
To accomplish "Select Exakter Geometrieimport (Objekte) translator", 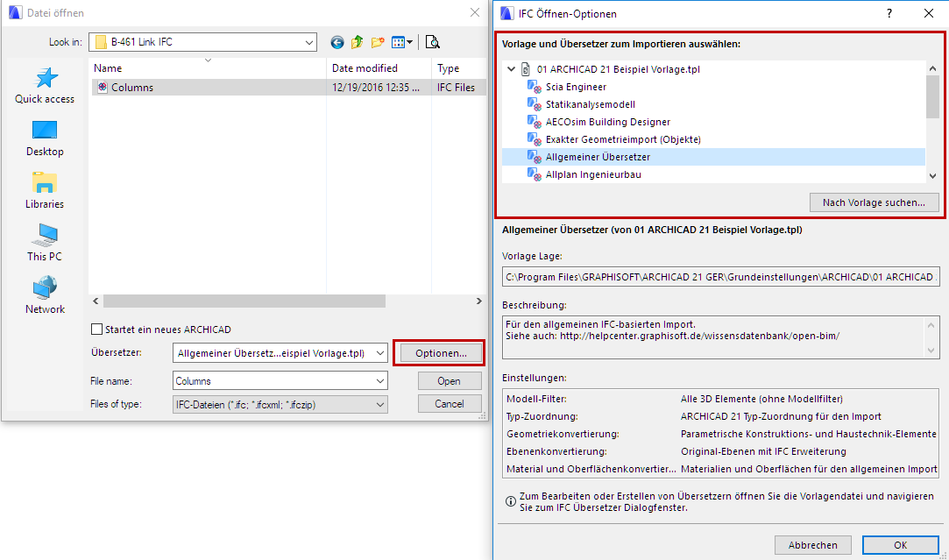I will point(623,139).
